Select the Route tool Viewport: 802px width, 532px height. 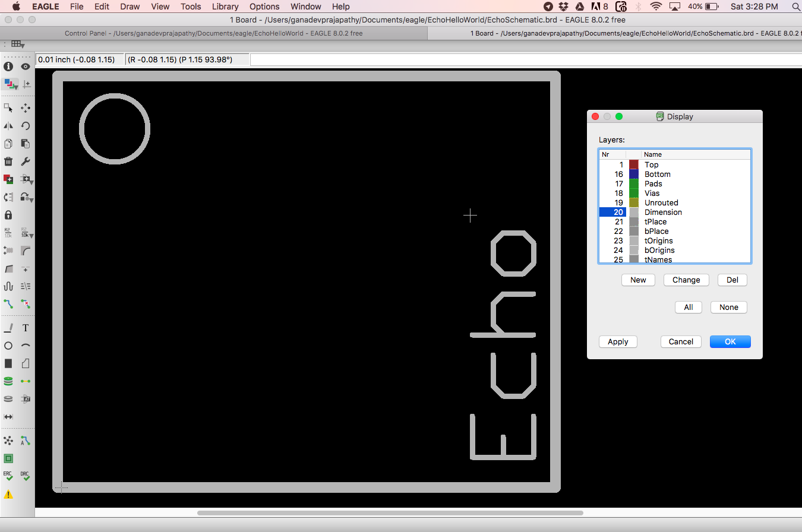(8, 304)
